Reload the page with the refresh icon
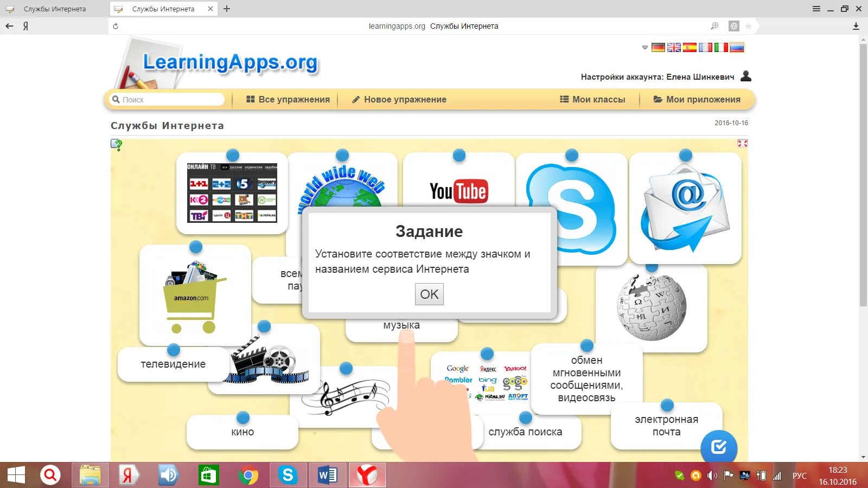868x488 pixels. point(116,26)
